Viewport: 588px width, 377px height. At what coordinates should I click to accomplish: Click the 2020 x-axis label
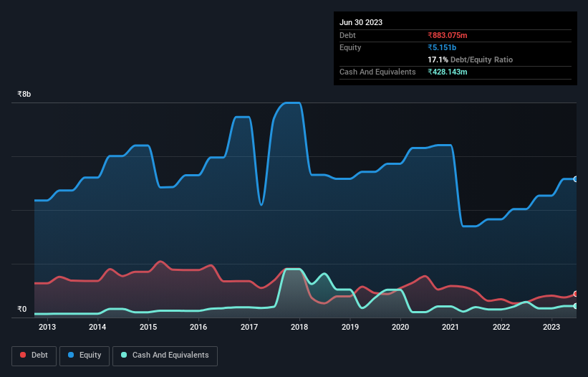tap(400, 327)
